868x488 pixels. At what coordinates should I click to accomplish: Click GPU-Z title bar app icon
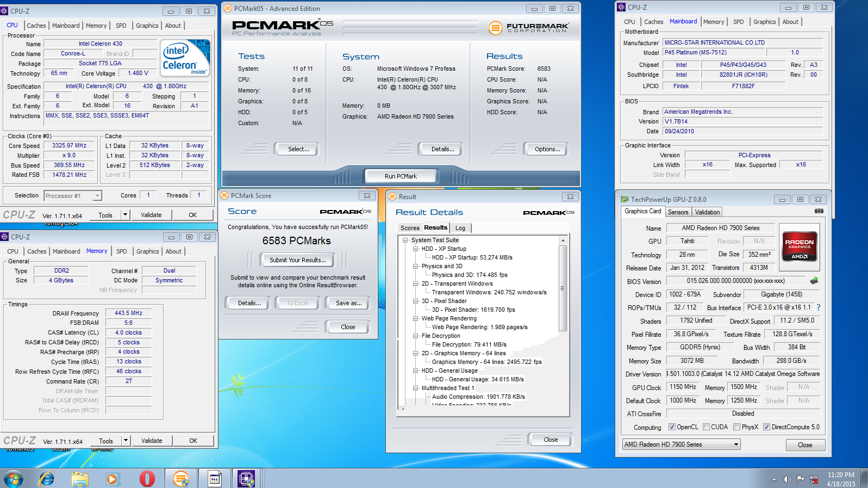coord(625,200)
